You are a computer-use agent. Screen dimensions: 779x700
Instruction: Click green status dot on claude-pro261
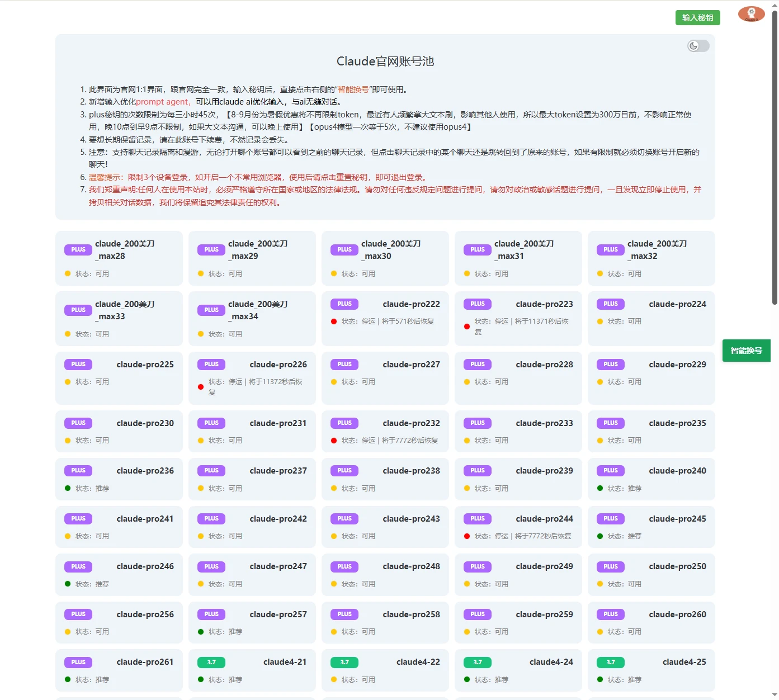pos(68,679)
